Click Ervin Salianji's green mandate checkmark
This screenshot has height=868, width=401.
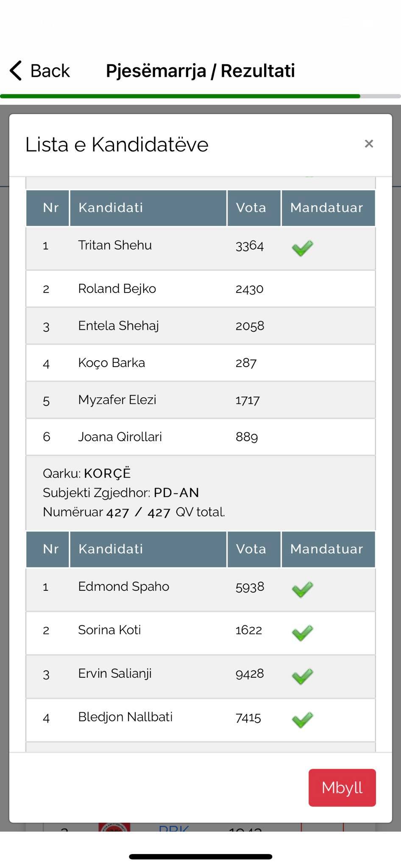click(302, 676)
